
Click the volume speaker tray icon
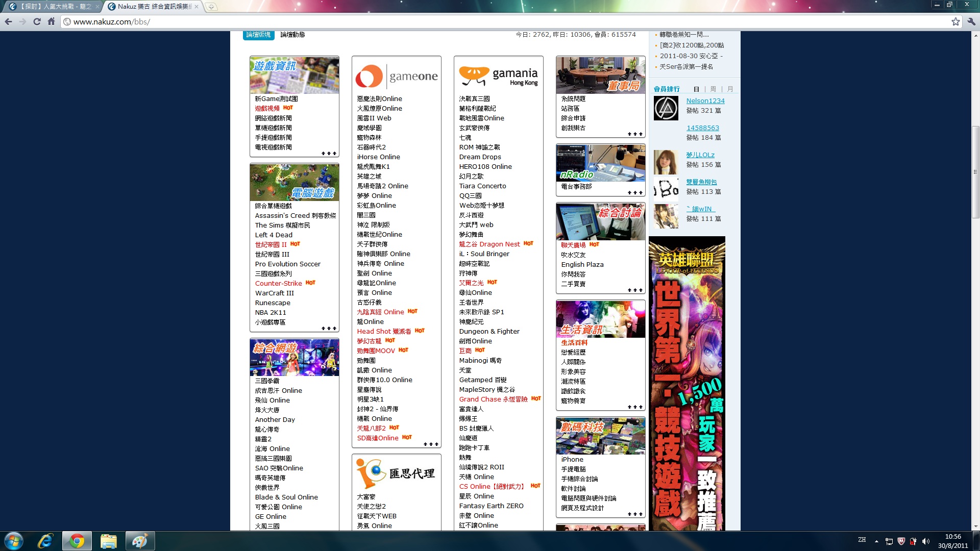point(926,541)
